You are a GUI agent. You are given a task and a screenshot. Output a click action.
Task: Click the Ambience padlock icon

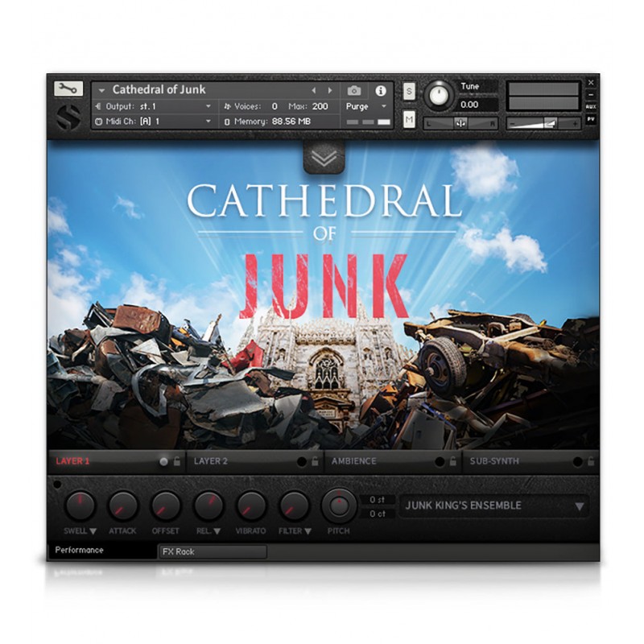pyautogui.click(x=452, y=461)
